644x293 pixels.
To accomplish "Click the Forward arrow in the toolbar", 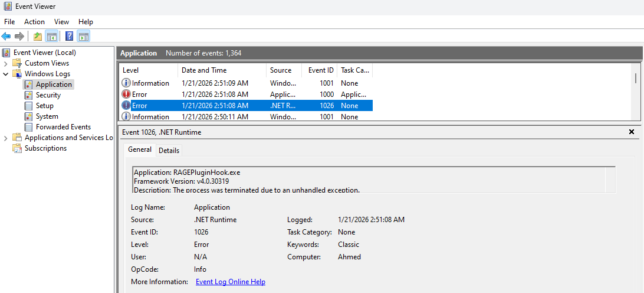I will pyautogui.click(x=19, y=37).
